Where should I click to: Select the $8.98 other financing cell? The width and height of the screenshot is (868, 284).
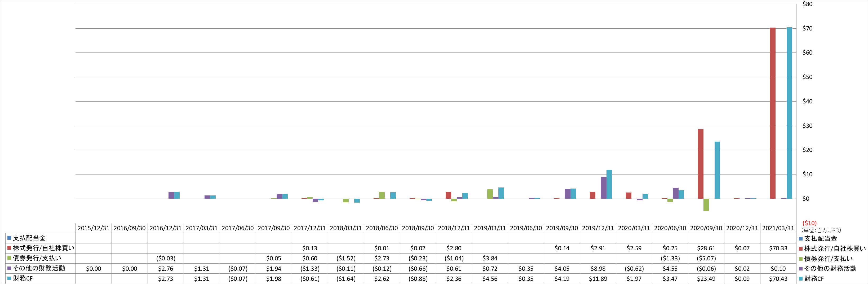point(598,268)
